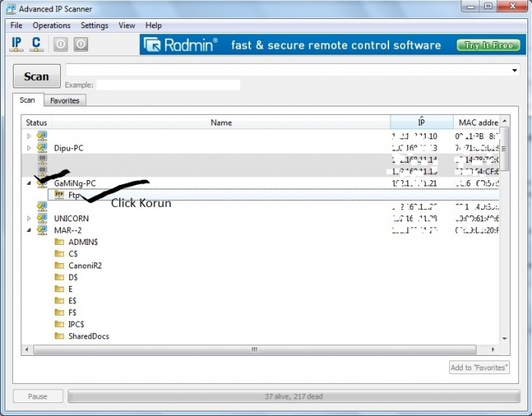The height and width of the screenshot is (416, 532).
Task: Select the GaMiNg-PC computer icon
Action: coord(42,183)
